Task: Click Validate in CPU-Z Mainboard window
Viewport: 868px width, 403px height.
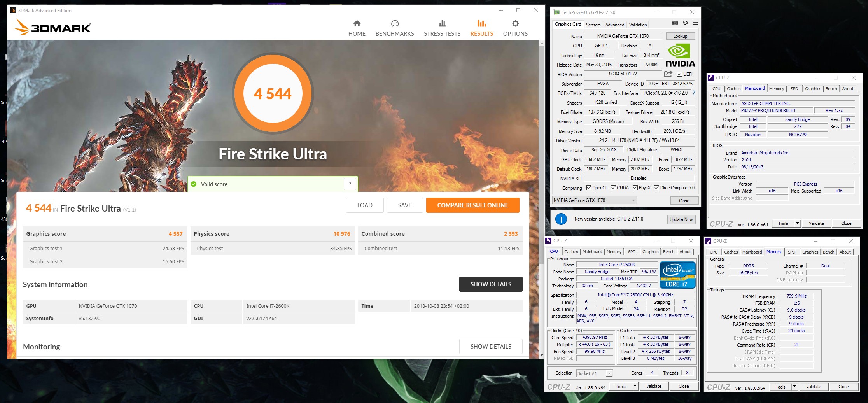Action: coord(816,223)
